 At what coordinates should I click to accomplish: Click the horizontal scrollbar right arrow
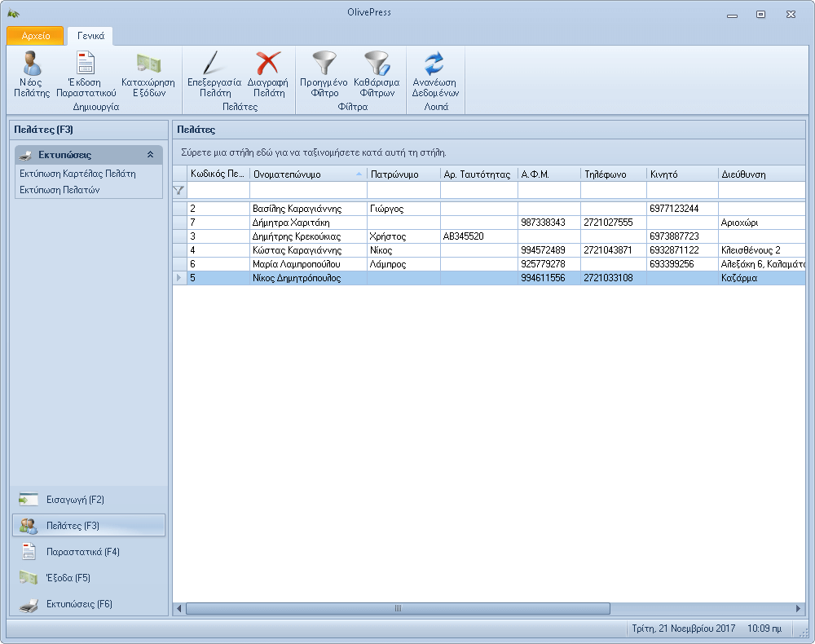coord(800,608)
